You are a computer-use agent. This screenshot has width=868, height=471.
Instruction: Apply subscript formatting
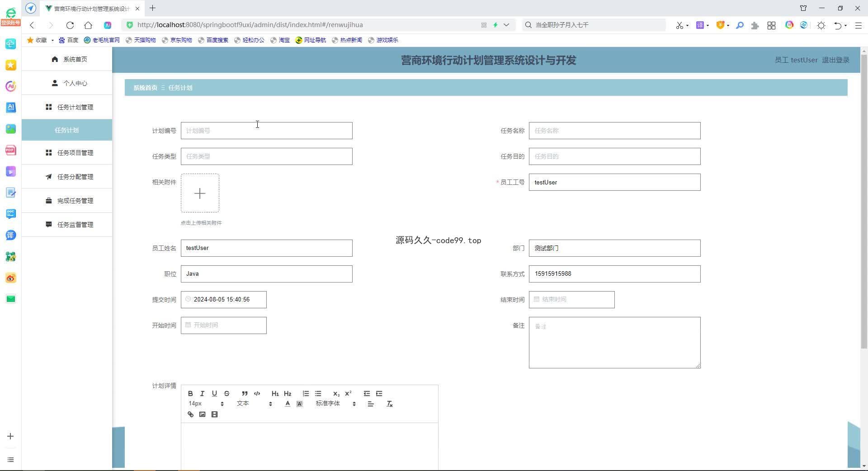(x=336, y=394)
